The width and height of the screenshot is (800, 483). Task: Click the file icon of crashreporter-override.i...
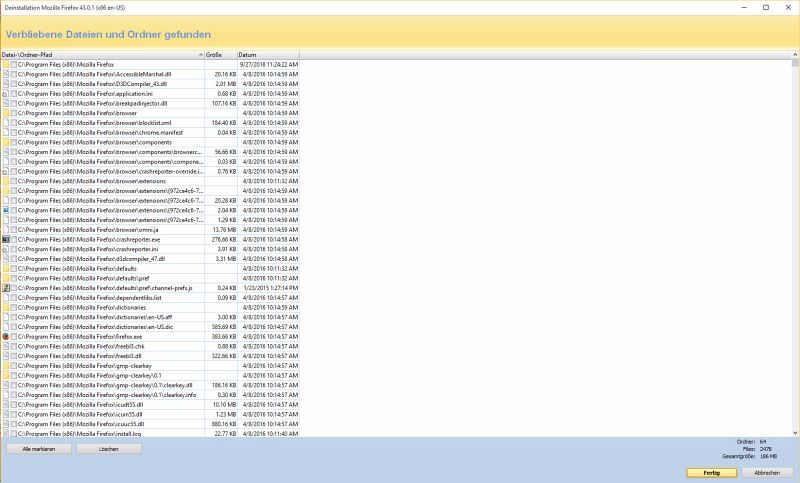pos(6,171)
